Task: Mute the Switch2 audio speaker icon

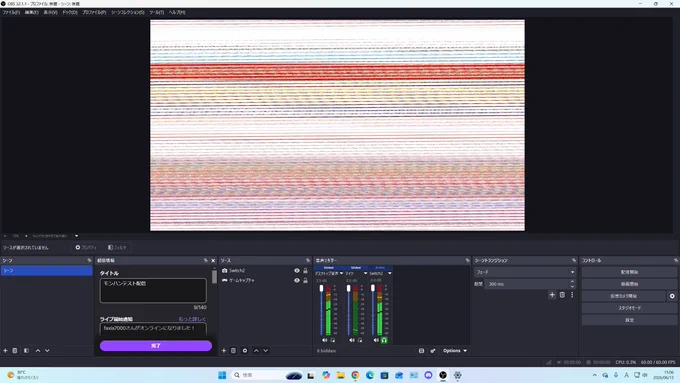Action: click(376, 340)
